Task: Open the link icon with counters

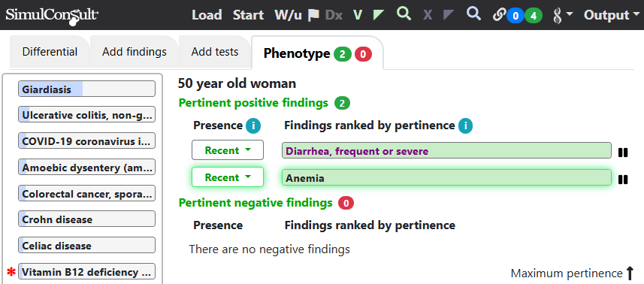Action: (518, 16)
